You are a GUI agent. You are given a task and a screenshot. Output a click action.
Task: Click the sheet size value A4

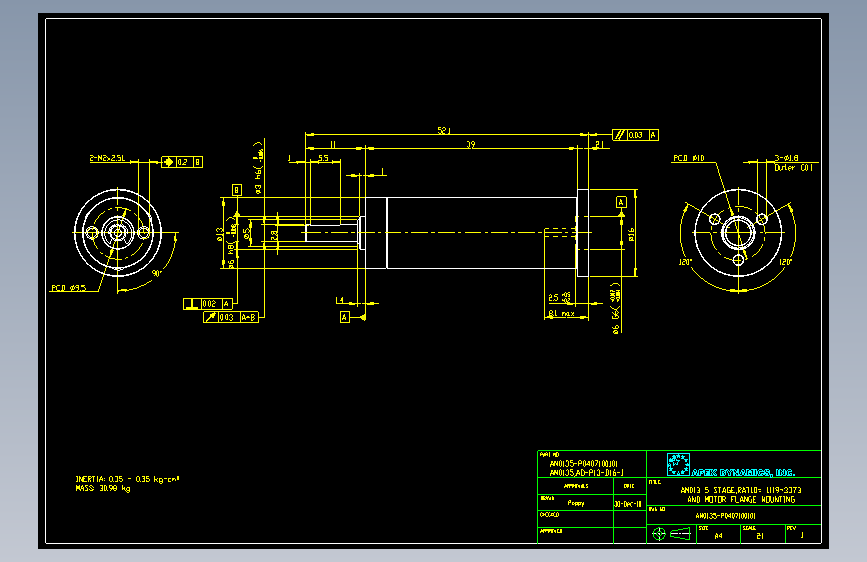(718, 536)
